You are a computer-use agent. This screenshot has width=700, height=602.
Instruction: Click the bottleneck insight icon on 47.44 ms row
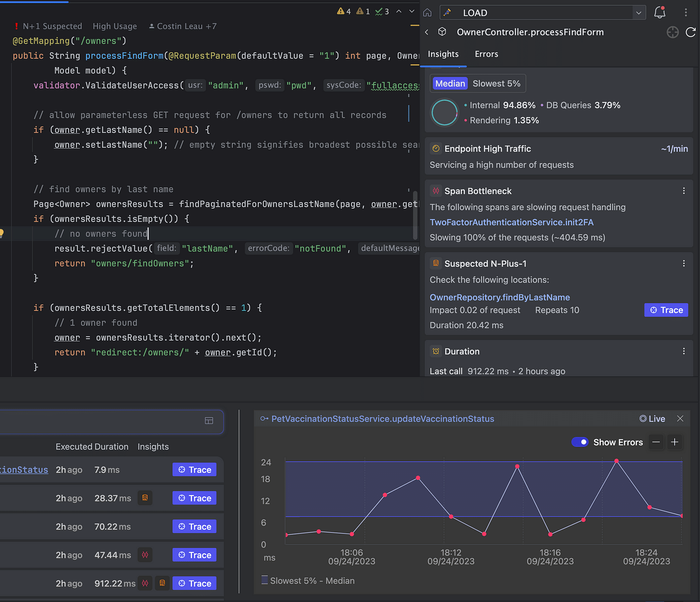tap(145, 555)
